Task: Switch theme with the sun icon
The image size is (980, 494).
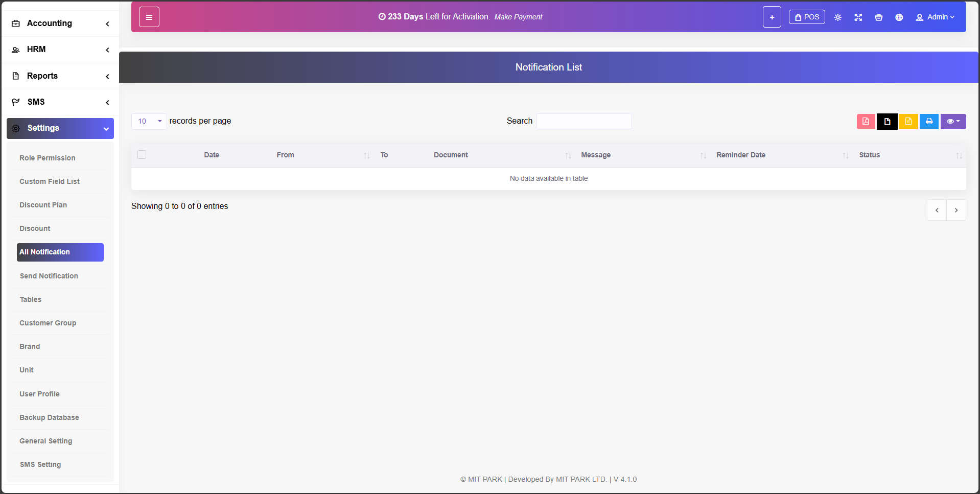Action: [x=837, y=17]
